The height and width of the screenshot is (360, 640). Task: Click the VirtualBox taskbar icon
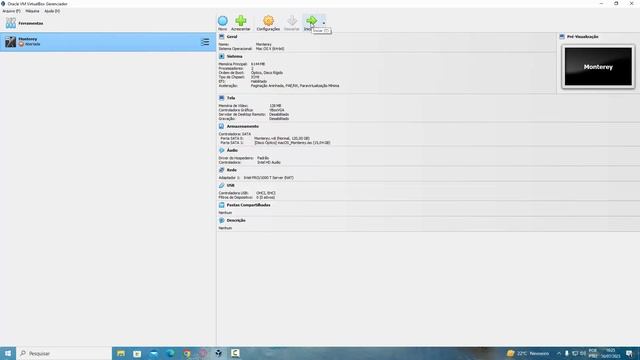[x=219, y=353]
